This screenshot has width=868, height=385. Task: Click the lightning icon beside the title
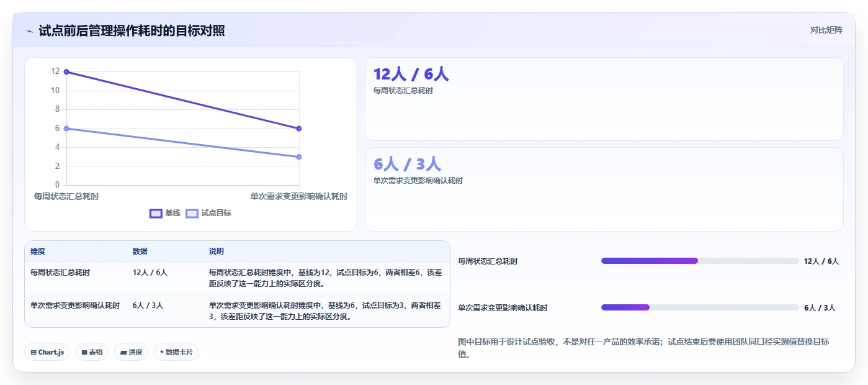(x=29, y=30)
